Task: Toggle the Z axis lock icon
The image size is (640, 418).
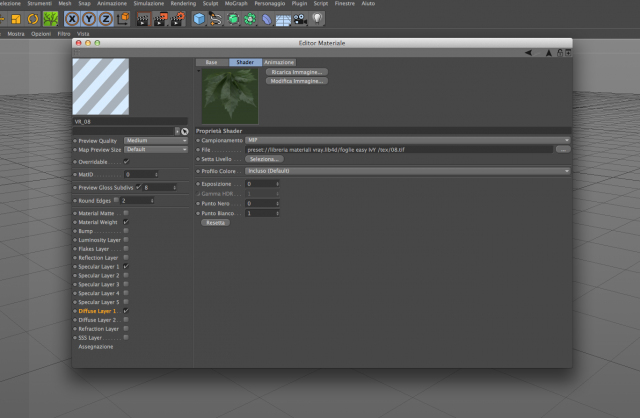Action: click(106, 19)
